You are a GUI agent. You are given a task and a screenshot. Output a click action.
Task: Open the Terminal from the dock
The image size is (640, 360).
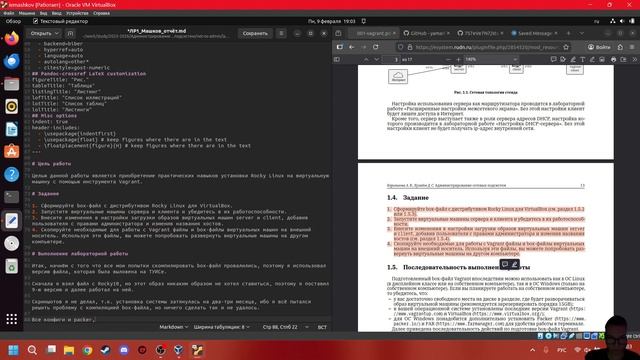tap(11, 197)
